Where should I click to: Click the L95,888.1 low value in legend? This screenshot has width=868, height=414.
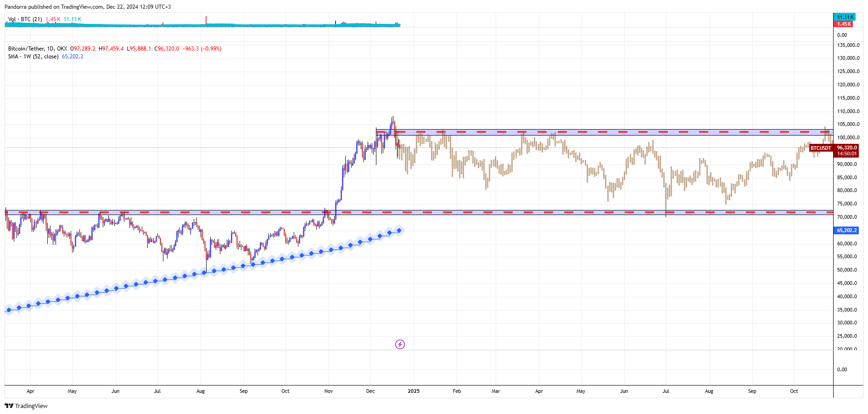[x=139, y=49]
